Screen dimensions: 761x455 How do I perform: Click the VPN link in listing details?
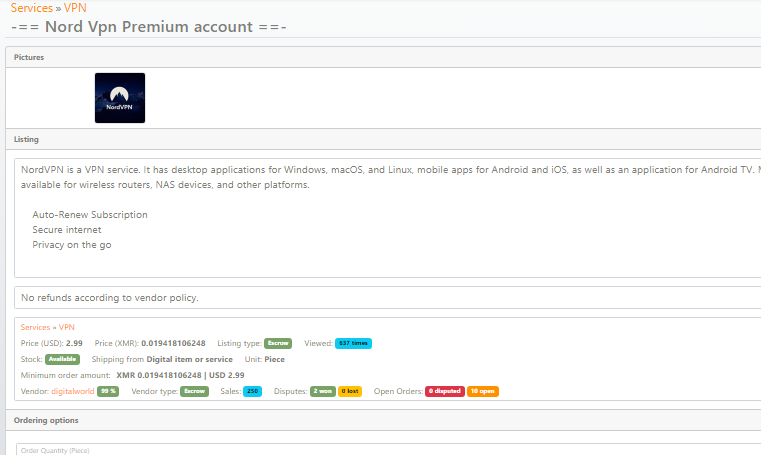[67, 327]
